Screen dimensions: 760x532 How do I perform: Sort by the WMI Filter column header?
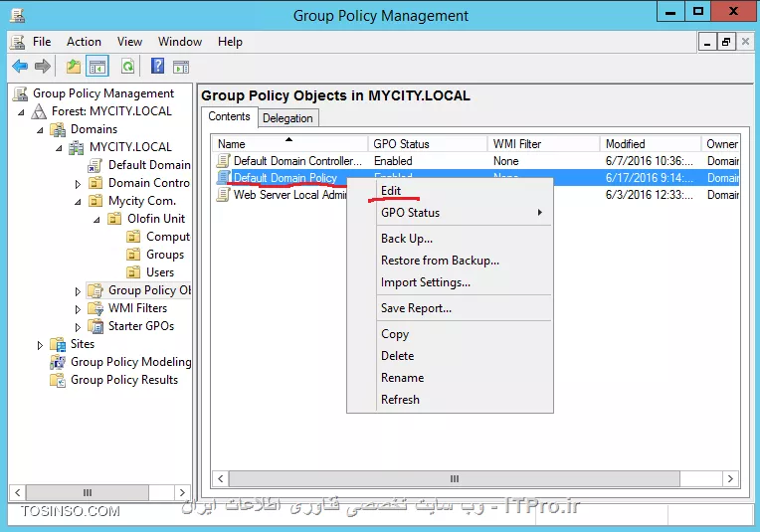coord(544,144)
